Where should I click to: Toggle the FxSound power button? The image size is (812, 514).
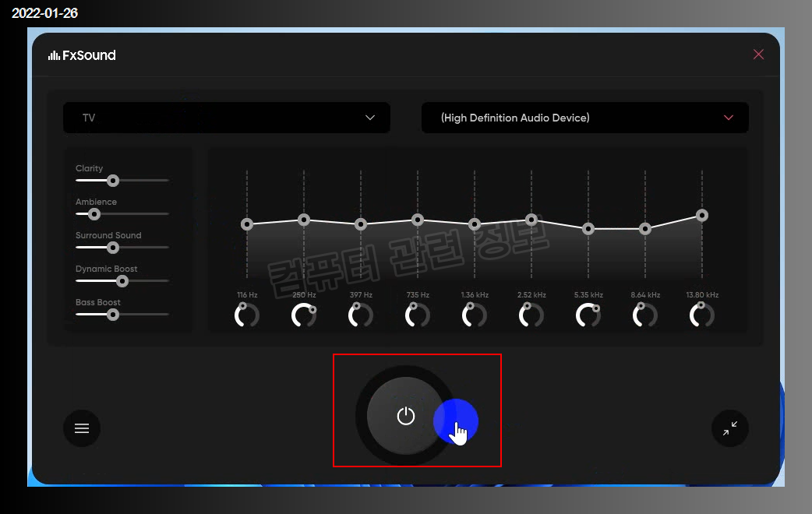click(405, 416)
